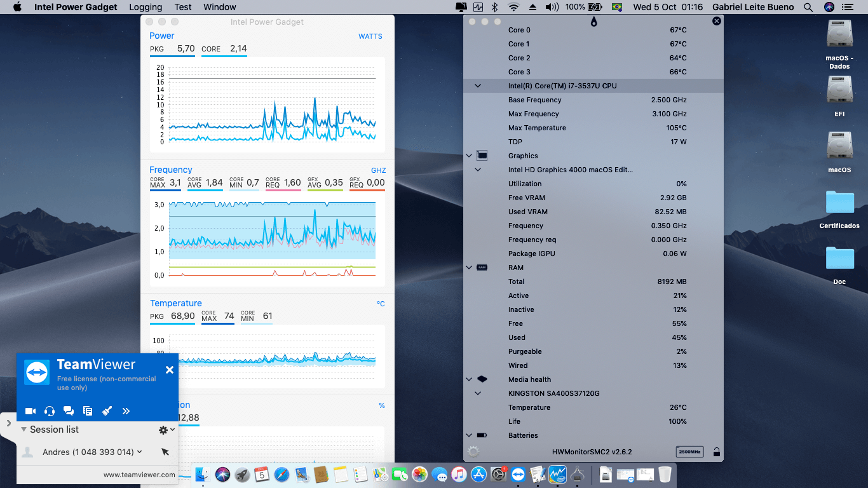Click the date and time Wed 5 Oct
The image size is (868, 488).
click(668, 7)
